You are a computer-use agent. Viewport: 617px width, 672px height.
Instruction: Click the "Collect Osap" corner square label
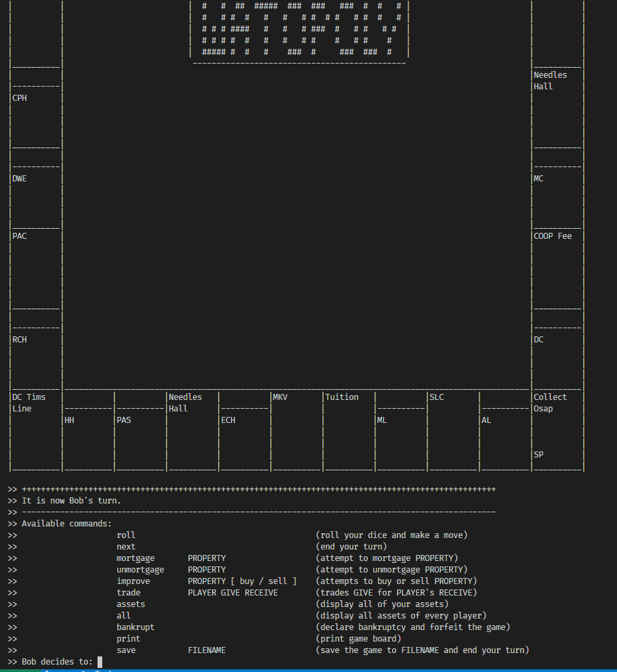point(550,403)
